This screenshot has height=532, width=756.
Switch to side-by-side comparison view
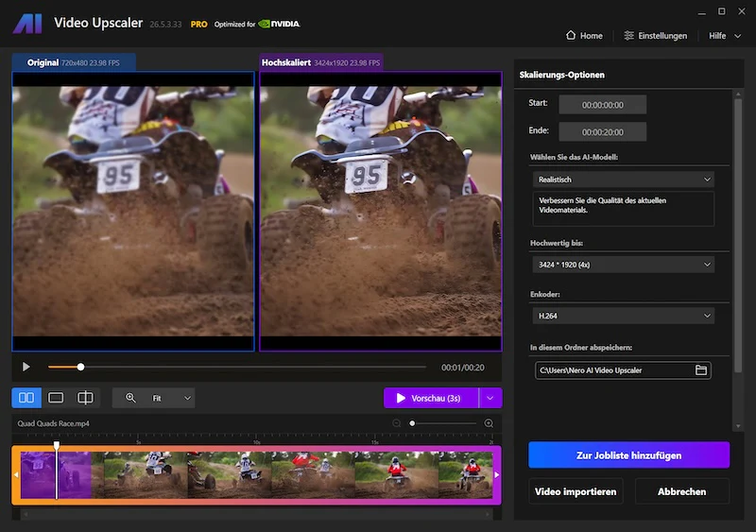pos(26,398)
